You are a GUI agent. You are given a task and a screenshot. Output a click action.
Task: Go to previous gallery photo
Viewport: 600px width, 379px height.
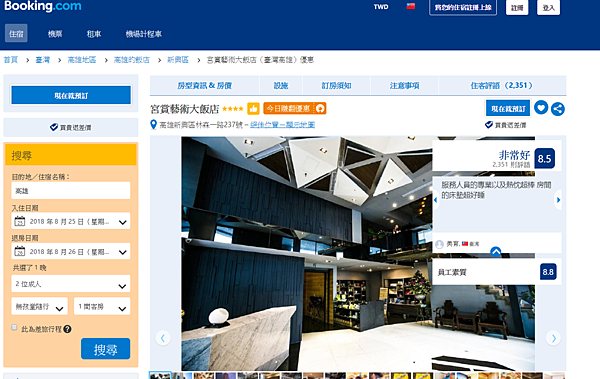pyautogui.click(x=163, y=338)
